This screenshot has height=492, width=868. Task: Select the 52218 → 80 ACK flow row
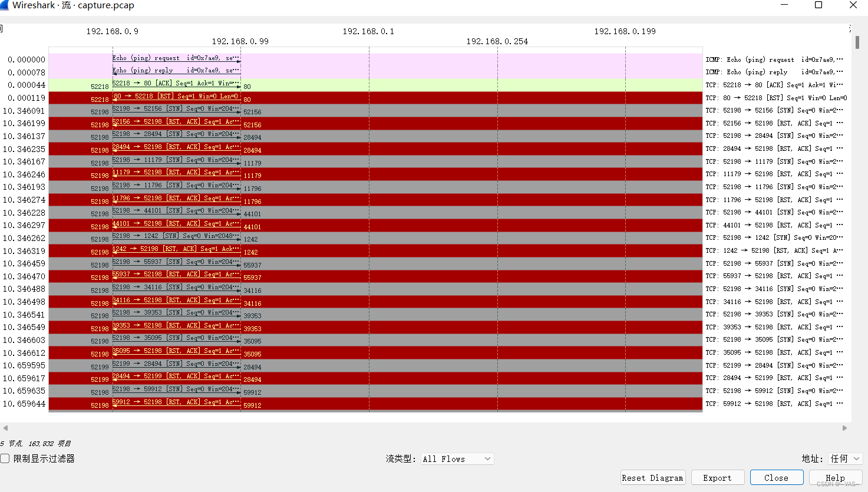click(x=375, y=85)
